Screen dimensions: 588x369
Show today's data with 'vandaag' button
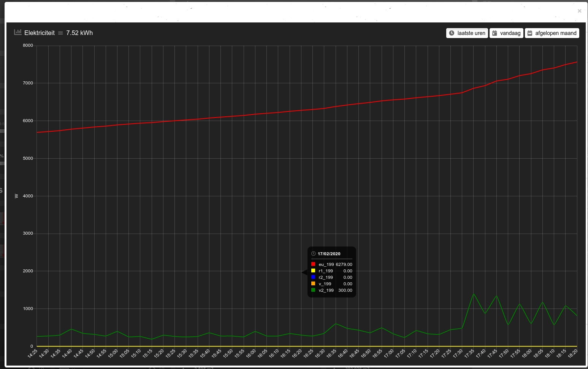pos(506,33)
